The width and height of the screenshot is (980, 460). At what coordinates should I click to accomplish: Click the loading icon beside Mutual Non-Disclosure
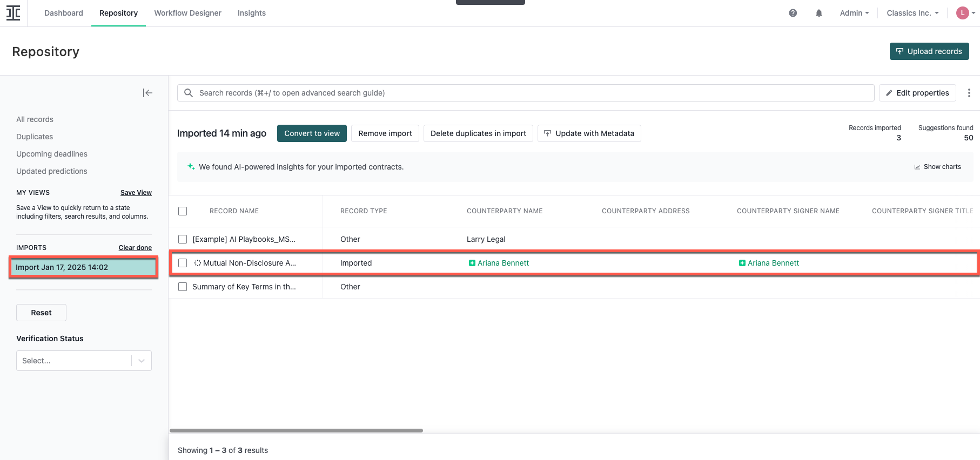pos(198,263)
